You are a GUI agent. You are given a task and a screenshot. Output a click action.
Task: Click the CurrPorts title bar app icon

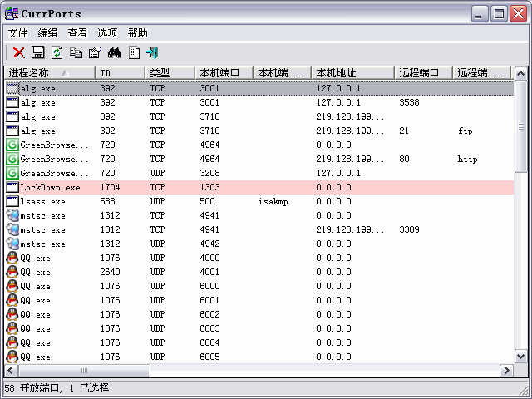(x=12, y=13)
